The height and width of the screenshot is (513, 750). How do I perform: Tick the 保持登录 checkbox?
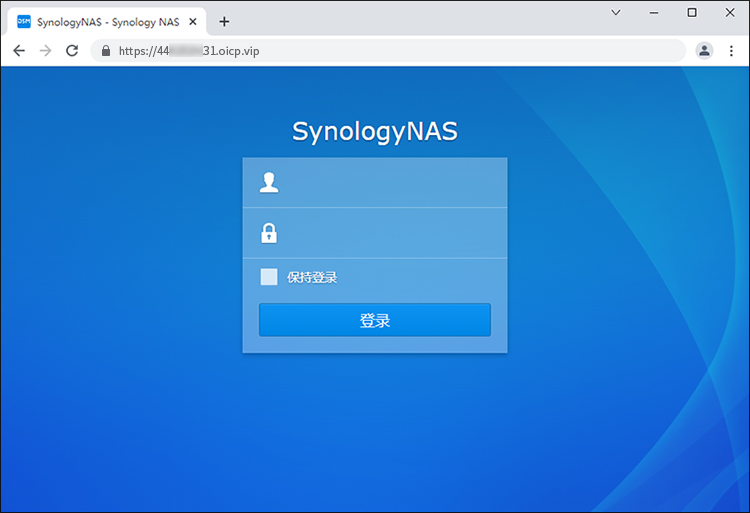click(269, 277)
